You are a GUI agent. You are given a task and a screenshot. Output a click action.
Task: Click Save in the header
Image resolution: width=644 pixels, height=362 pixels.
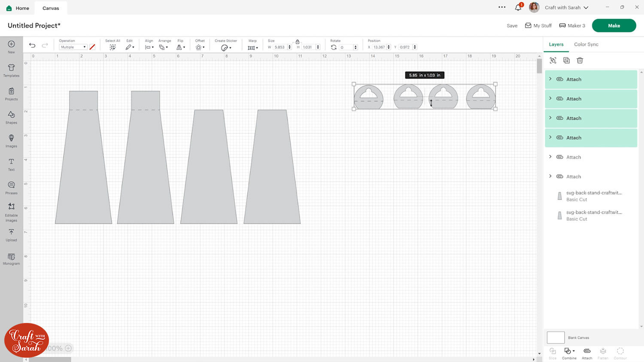click(x=512, y=26)
